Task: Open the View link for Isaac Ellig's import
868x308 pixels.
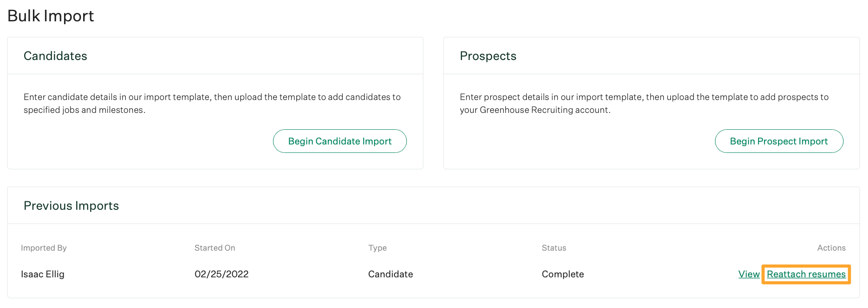Action: 749,274
